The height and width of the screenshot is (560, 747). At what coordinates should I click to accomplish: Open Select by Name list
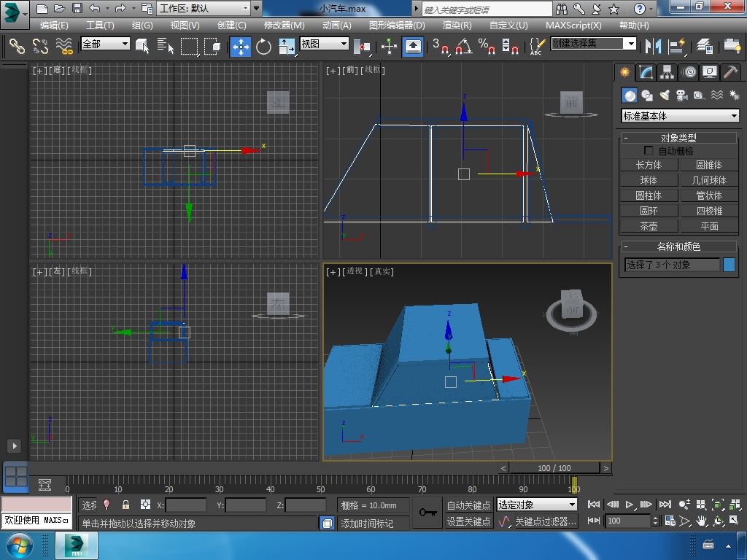tap(166, 46)
